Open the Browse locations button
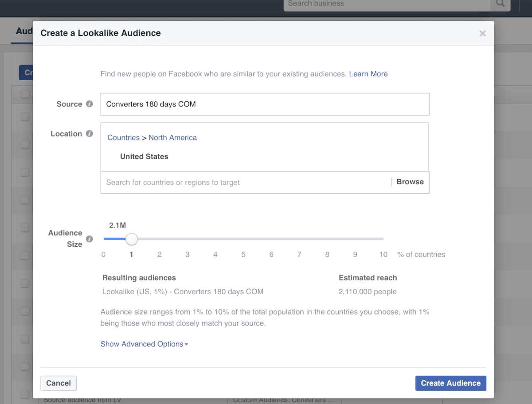The width and height of the screenshot is (532, 404). click(410, 182)
